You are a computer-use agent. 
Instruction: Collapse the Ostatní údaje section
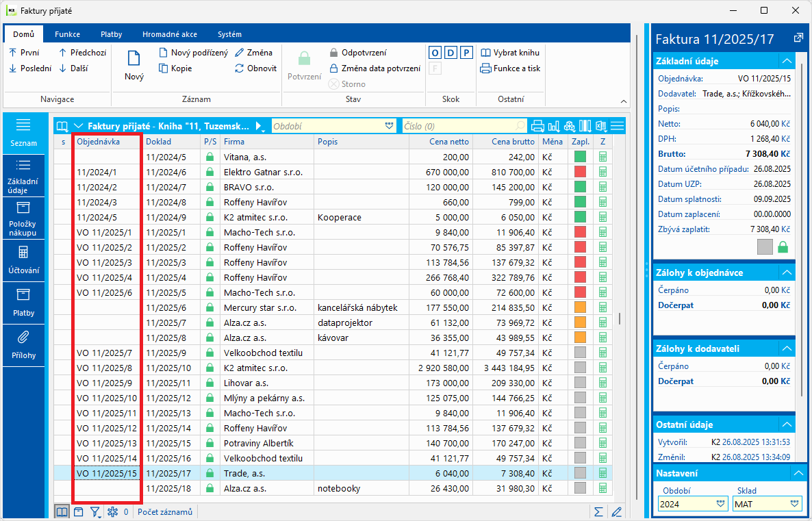point(787,424)
